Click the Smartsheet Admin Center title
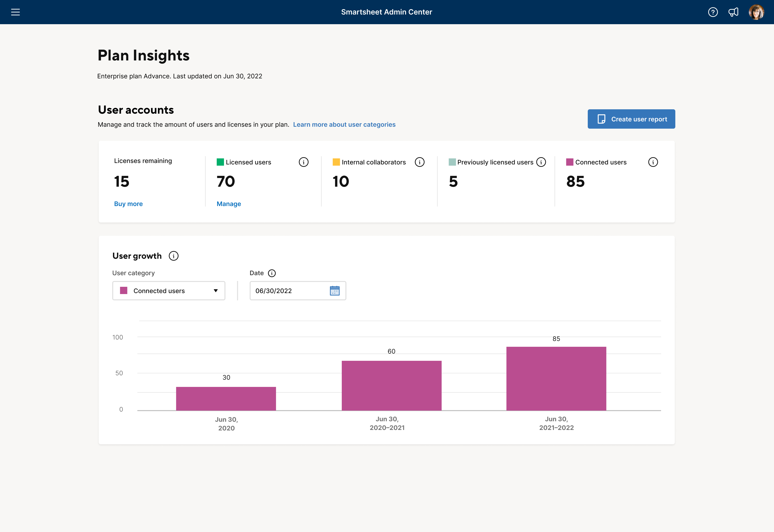 coord(387,12)
